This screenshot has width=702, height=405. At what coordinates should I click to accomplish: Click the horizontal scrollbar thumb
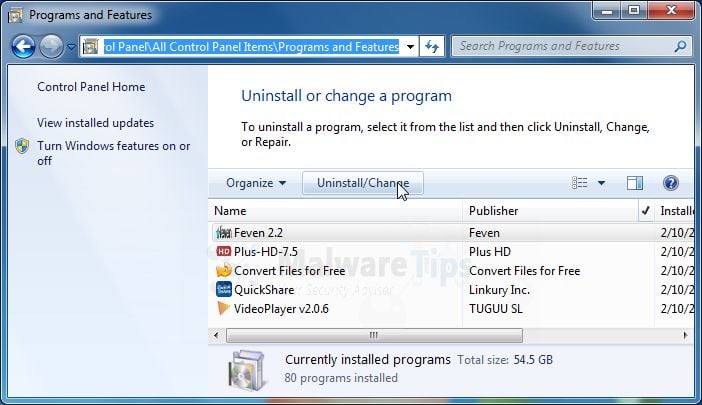click(374, 335)
